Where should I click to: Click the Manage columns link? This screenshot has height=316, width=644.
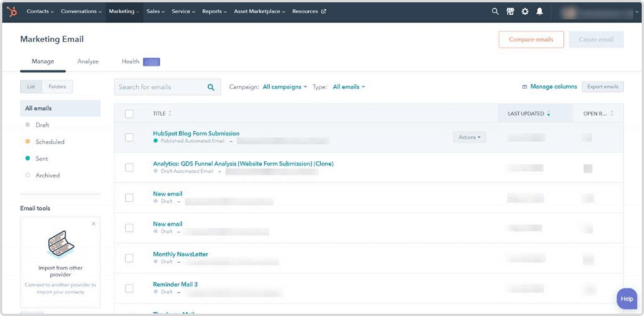[553, 87]
